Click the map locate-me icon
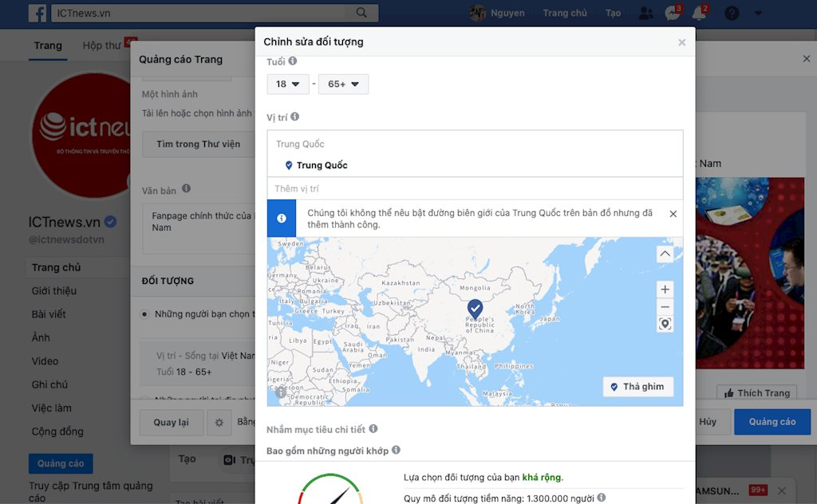The width and height of the screenshot is (817, 504). coord(665,324)
